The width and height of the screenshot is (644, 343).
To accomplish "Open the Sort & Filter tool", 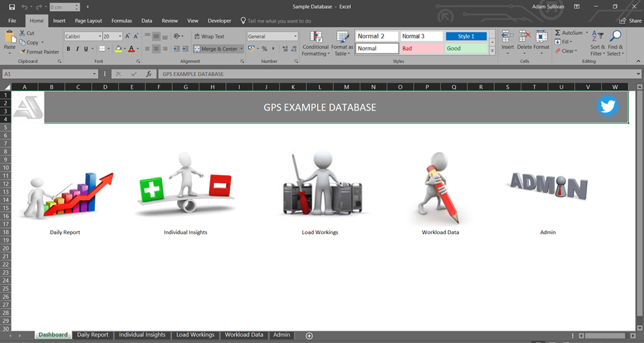I will point(597,43).
